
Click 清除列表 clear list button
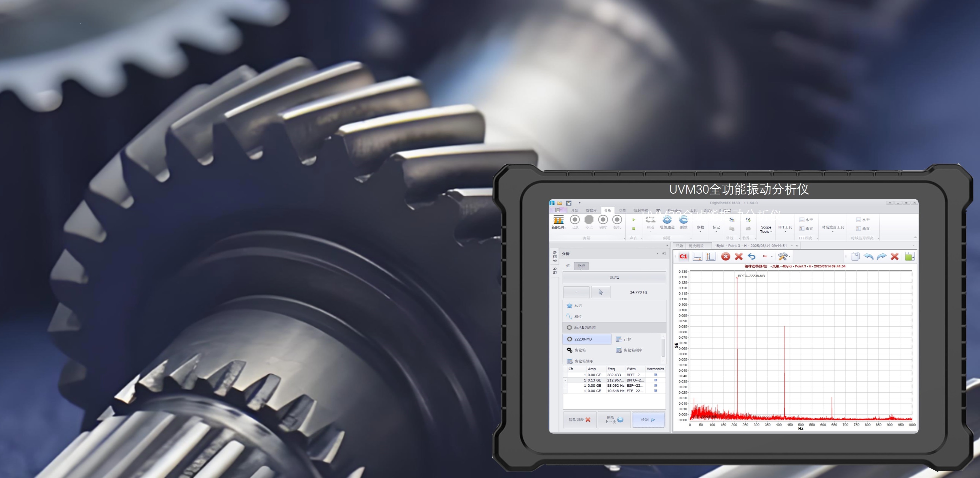tap(579, 420)
